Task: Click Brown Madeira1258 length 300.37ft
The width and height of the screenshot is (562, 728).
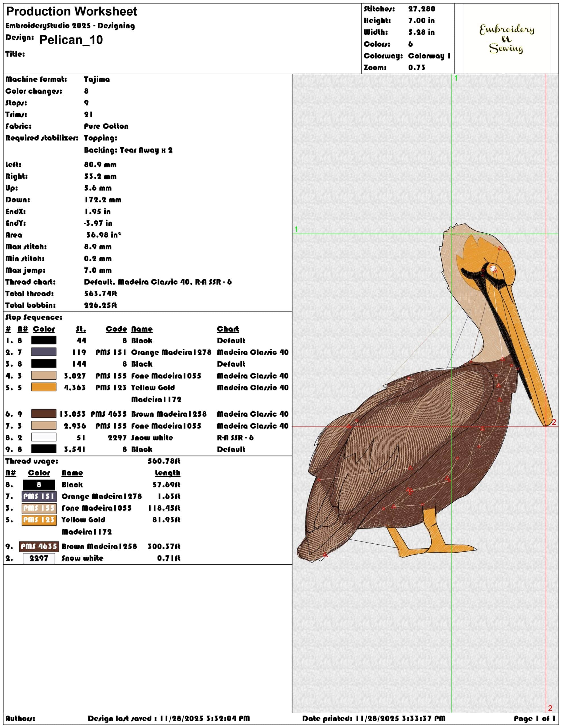Action: 164,547
